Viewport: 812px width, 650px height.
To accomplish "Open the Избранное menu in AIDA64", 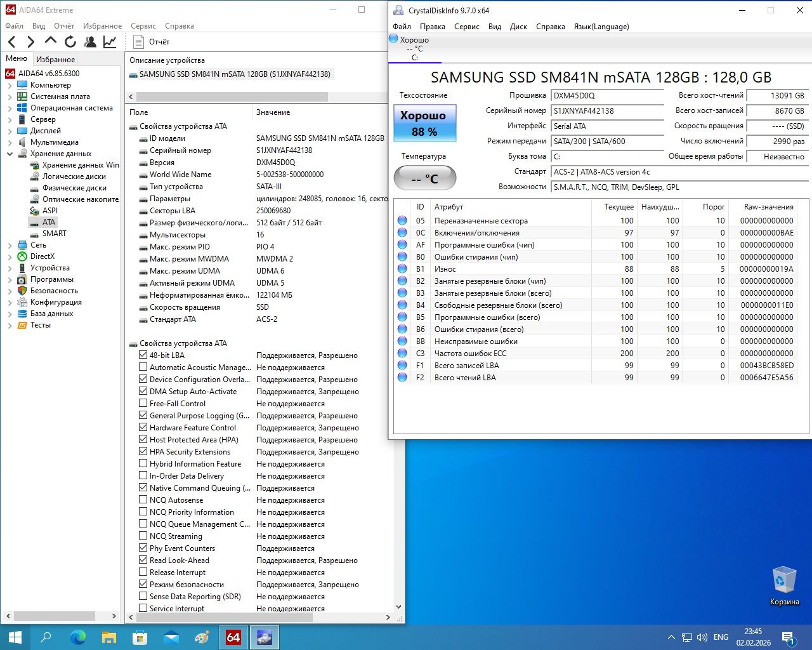I will click(102, 26).
